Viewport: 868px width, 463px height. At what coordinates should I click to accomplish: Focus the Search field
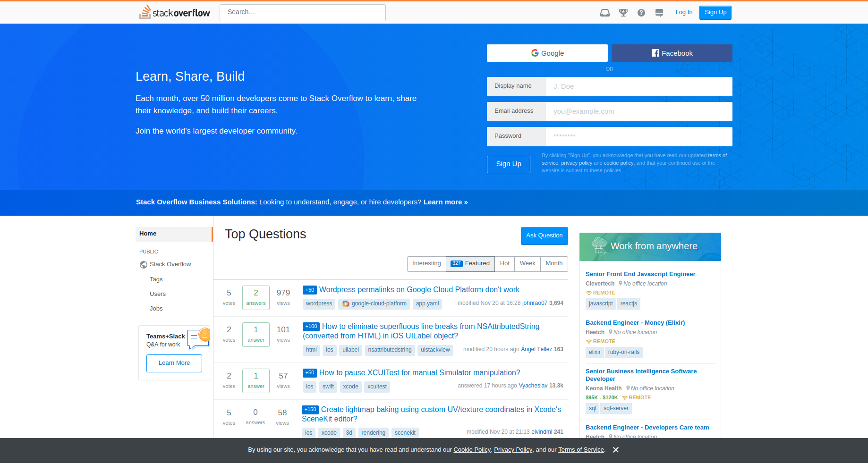coord(303,13)
